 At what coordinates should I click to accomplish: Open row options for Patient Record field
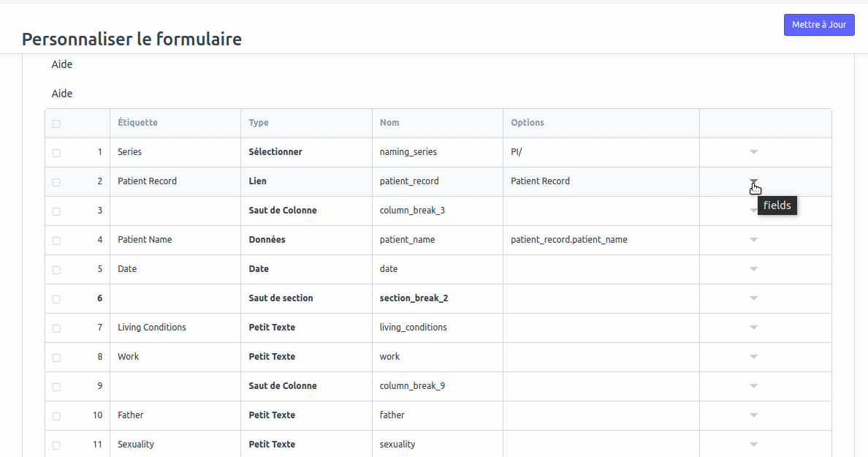(x=753, y=181)
